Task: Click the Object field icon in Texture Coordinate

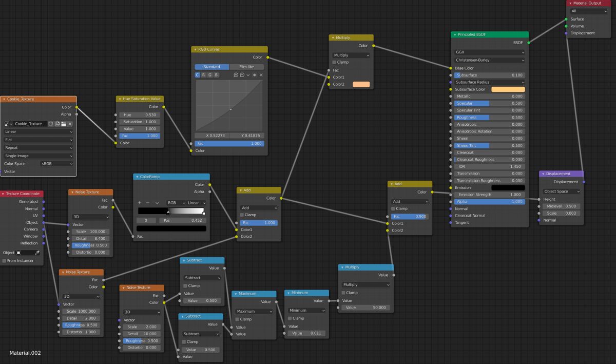Action: [19, 253]
